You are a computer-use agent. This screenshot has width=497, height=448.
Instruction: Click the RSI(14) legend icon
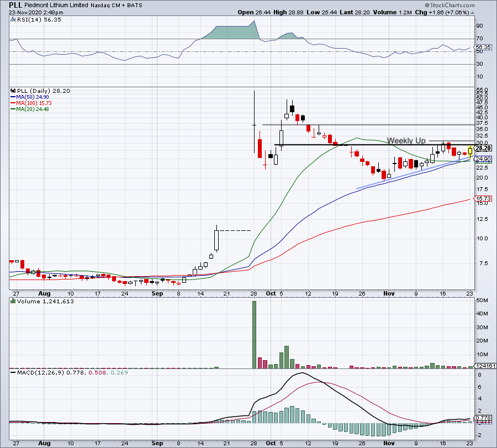tap(13, 19)
